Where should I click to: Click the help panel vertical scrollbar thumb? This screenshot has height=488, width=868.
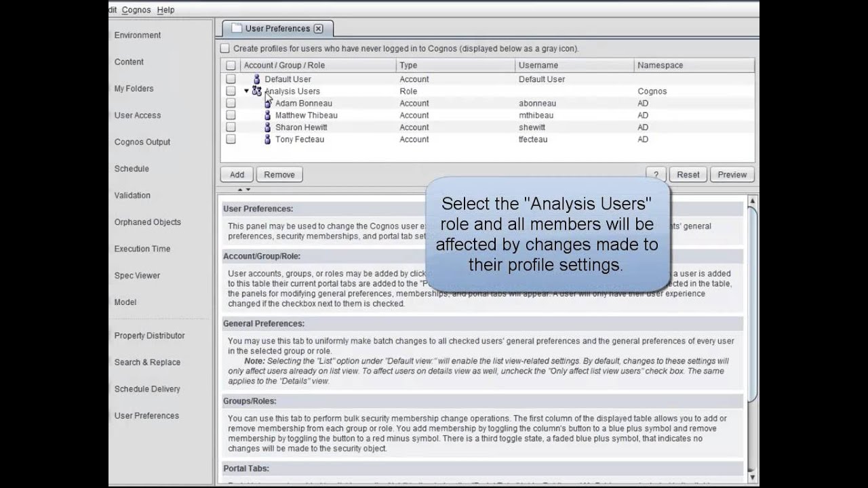click(752, 304)
